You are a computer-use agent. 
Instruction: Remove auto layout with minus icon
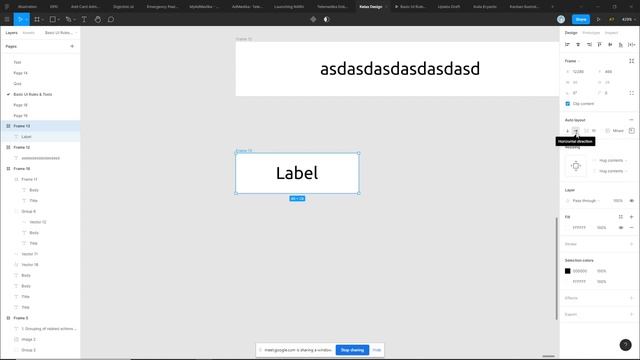coord(631,120)
